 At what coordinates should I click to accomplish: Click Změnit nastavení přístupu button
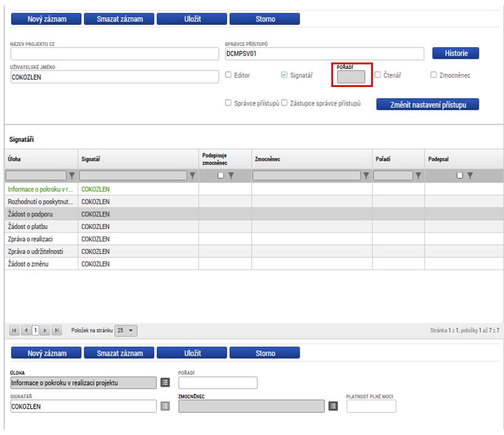[427, 105]
